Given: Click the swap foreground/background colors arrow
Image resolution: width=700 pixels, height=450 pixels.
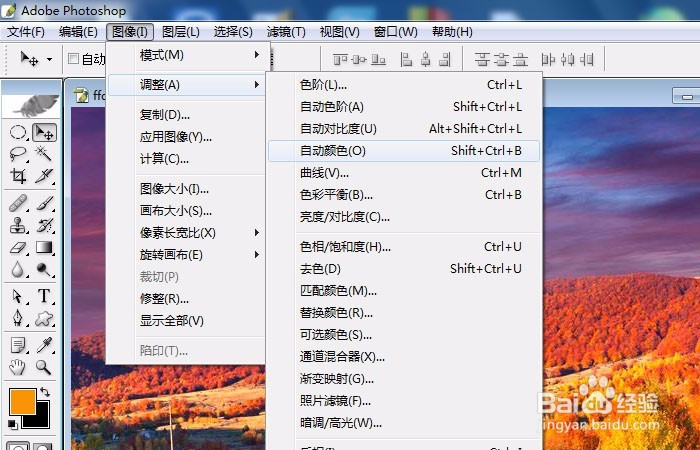Looking at the screenshot, I should (45, 392).
